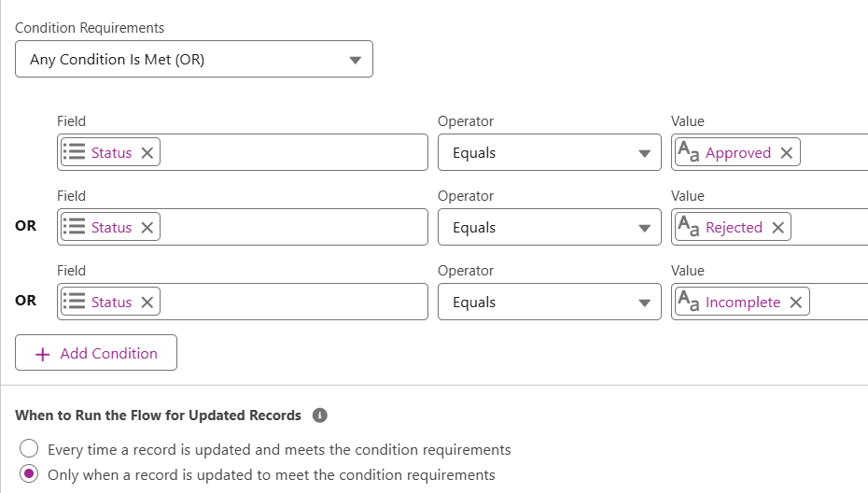868x493 pixels.
Task: Remove the Status pill in first condition
Action: [147, 153]
